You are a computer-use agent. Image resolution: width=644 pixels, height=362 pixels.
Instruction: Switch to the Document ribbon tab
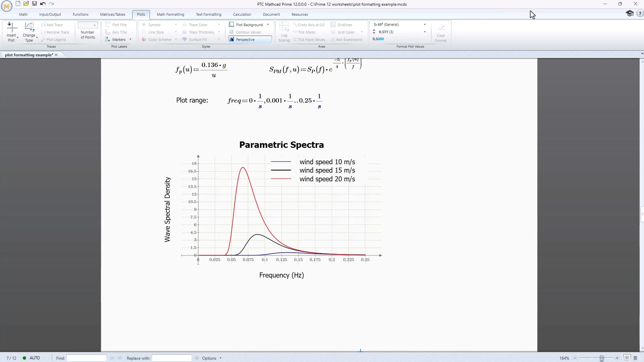[x=271, y=14]
